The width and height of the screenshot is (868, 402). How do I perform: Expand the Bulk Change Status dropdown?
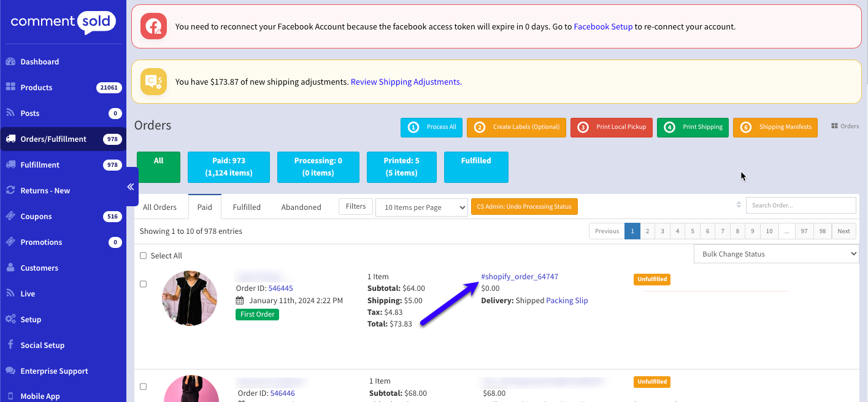click(776, 254)
